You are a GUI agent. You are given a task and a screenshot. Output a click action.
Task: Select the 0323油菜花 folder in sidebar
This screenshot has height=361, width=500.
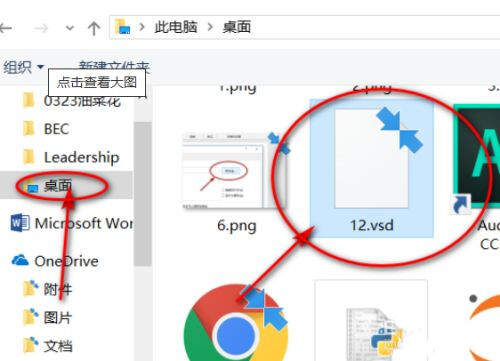click(x=82, y=101)
